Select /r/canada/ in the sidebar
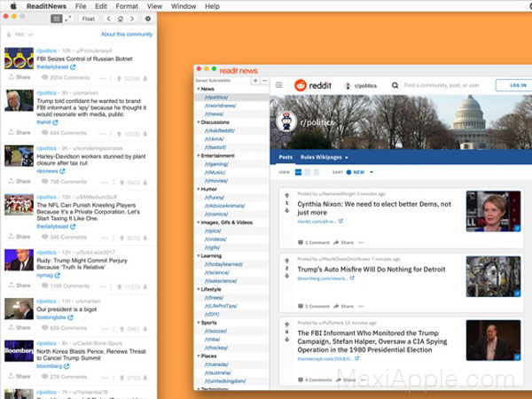 [x=216, y=364]
